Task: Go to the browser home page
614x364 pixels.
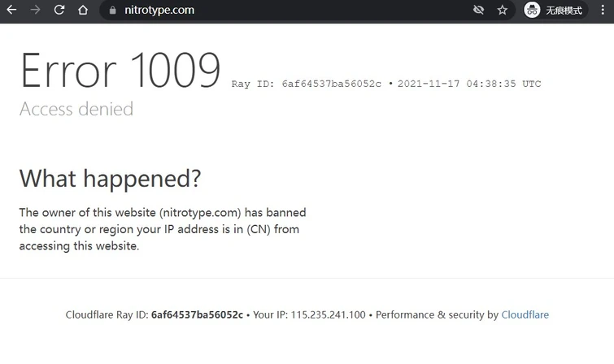Action: 83,11
